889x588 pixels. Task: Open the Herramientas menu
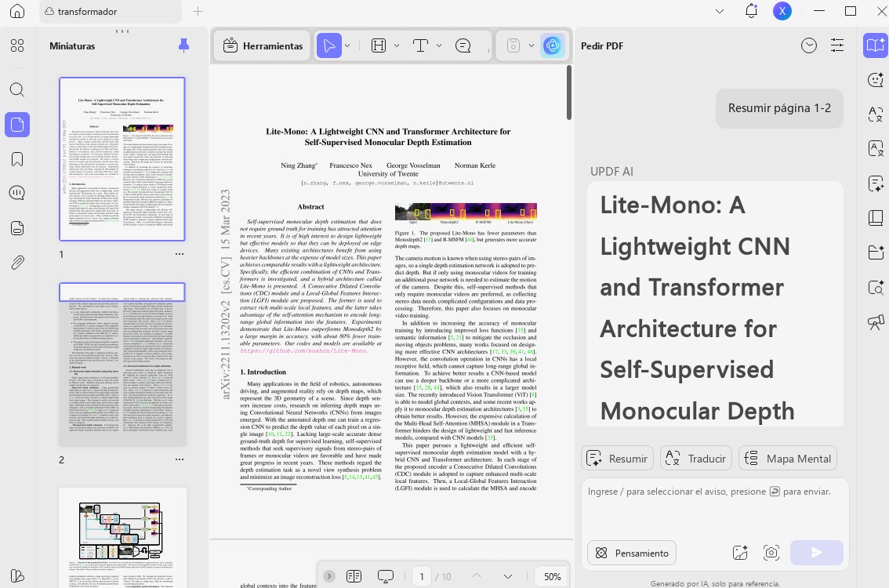263,46
